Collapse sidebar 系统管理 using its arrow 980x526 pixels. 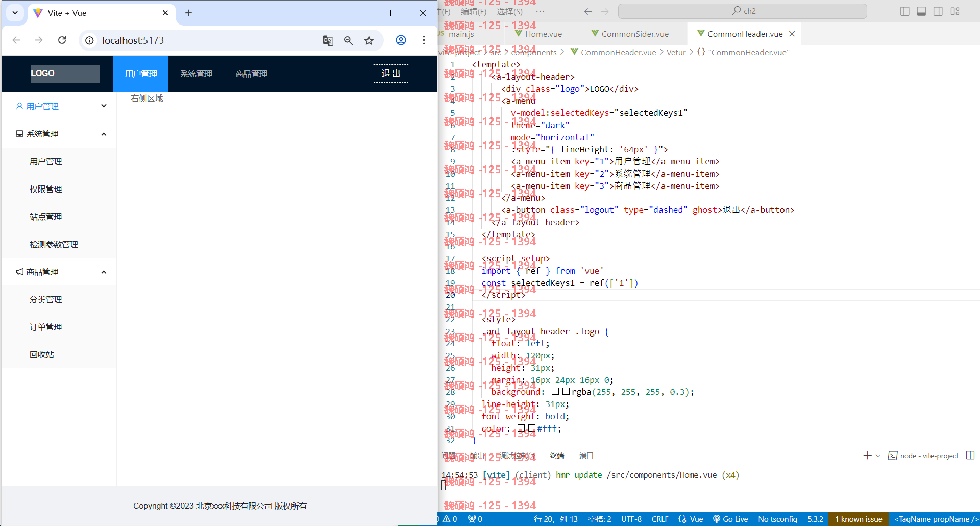coord(104,134)
